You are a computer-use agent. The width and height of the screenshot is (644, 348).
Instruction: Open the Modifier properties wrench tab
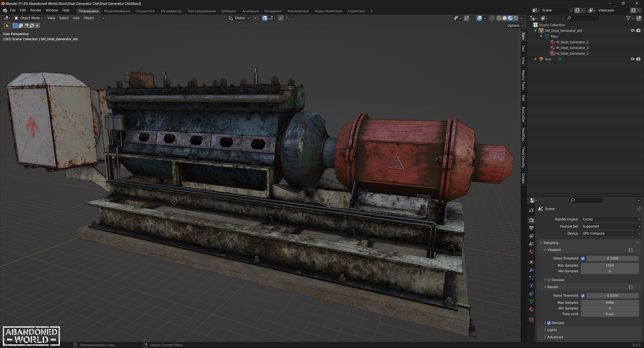tap(531, 270)
